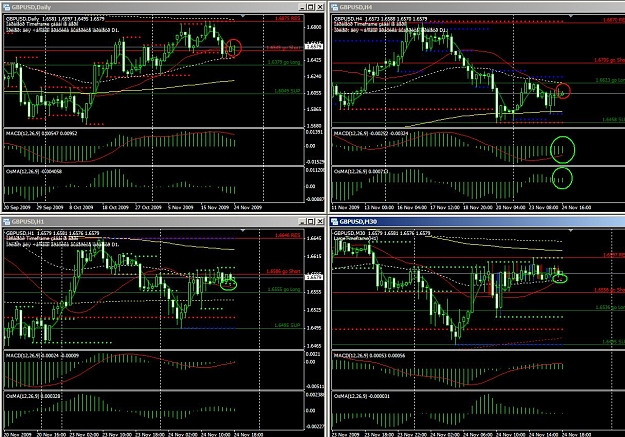Close the GBPUSD,H1 chart window
The width and height of the screenshot is (625, 437).
(x=320, y=221)
